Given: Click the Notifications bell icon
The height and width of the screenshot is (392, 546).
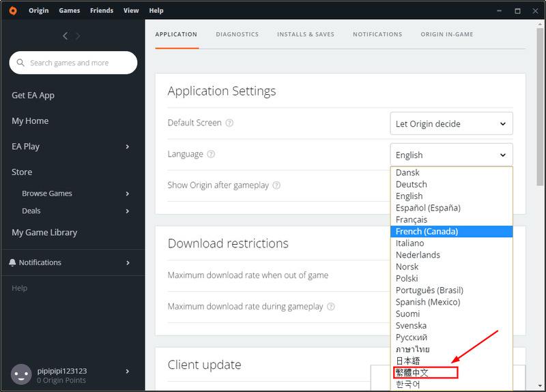Looking at the screenshot, I should 12,262.
